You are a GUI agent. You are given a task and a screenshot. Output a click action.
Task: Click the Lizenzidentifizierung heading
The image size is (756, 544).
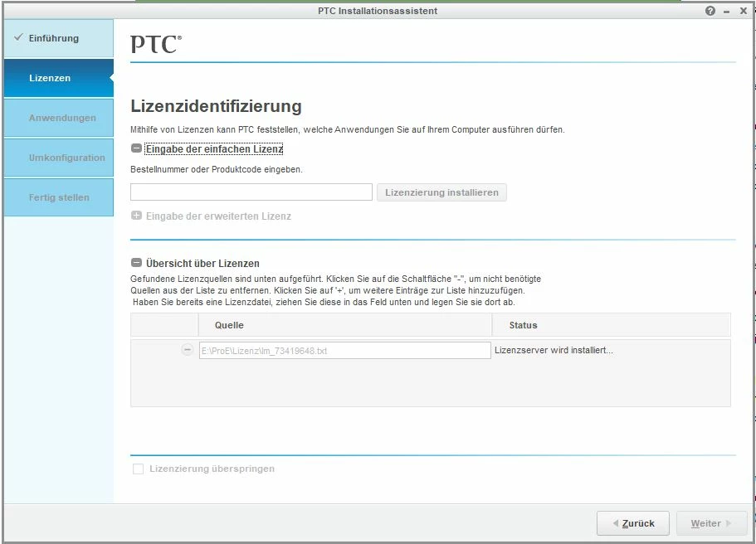(x=216, y=106)
